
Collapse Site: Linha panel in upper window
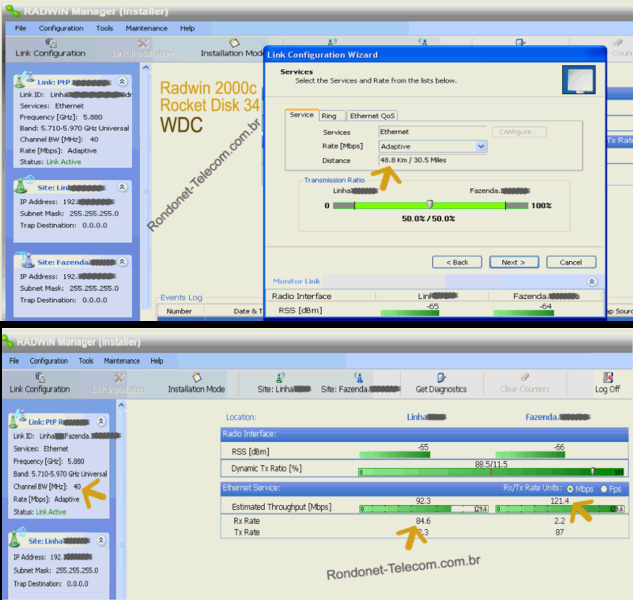click(x=122, y=187)
